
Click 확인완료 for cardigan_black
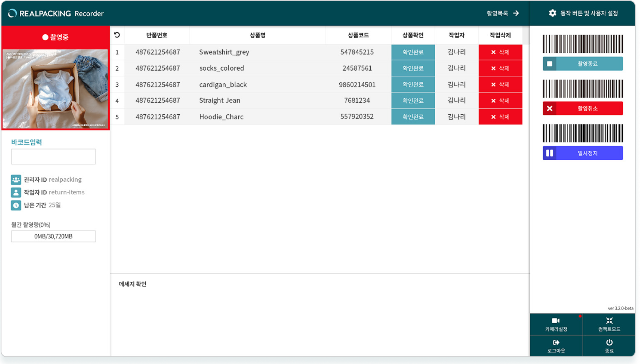tap(413, 84)
